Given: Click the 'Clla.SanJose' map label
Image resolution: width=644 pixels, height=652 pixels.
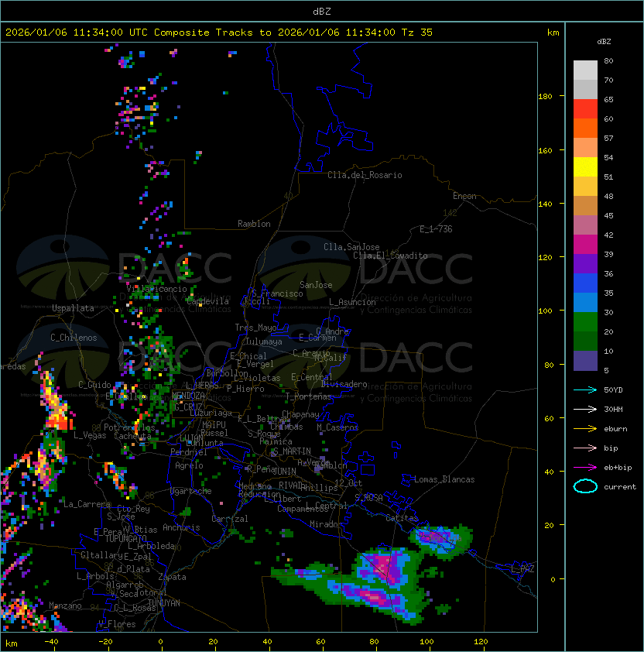Looking at the screenshot, I should (351, 247).
